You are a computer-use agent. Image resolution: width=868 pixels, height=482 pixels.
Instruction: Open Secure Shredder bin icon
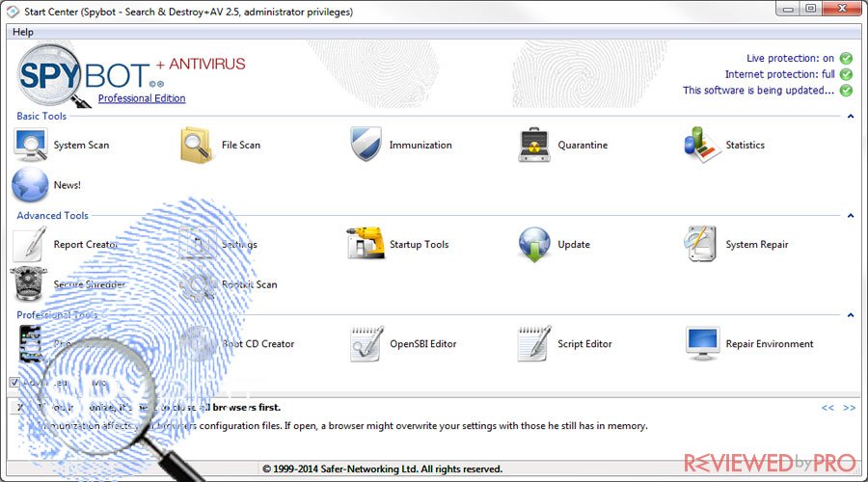[29, 283]
